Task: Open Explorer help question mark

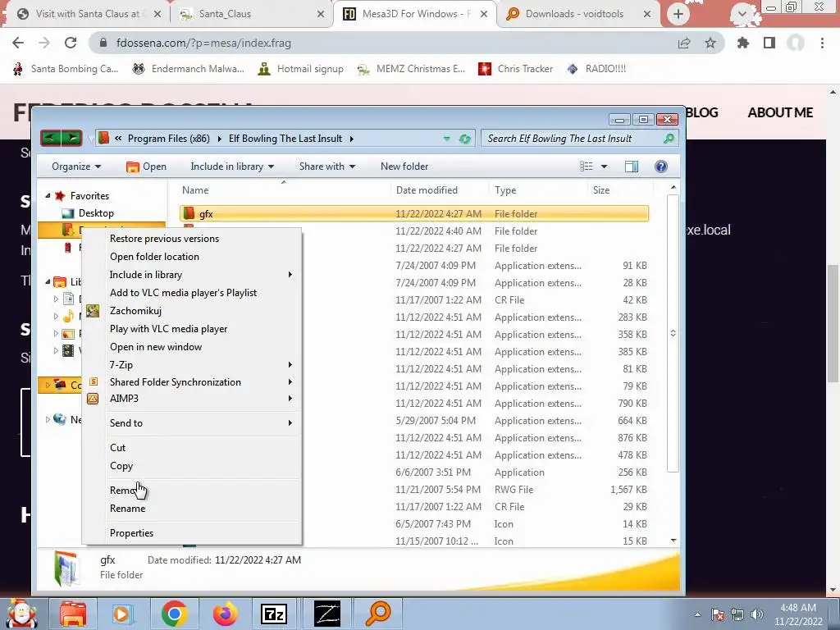Action: click(661, 167)
